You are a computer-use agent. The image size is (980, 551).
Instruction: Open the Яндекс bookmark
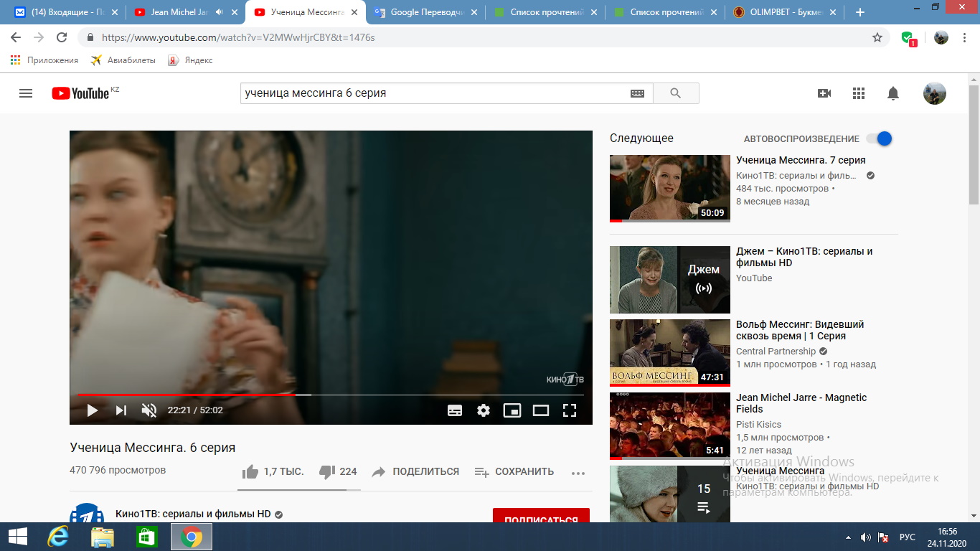(x=190, y=60)
